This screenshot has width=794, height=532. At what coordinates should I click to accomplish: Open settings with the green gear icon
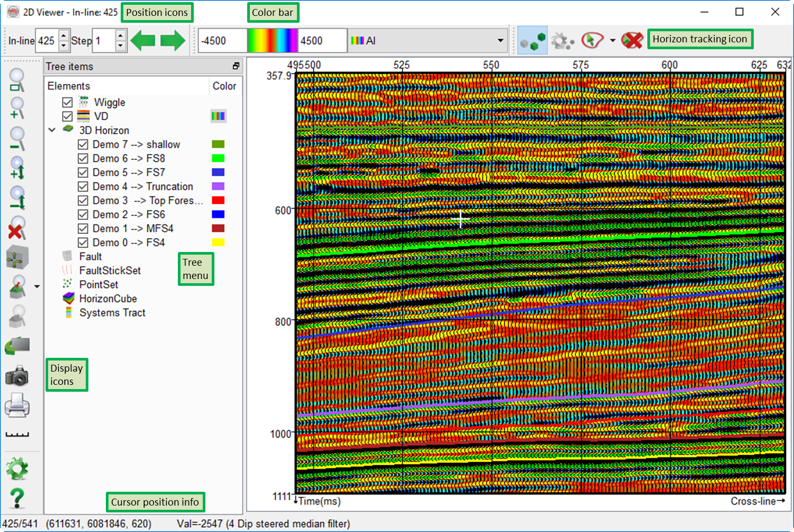click(17, 469)
